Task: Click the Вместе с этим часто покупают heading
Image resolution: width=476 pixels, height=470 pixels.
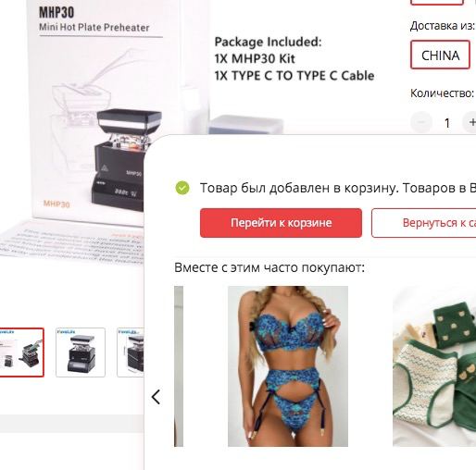Action: tap(269, 267)
